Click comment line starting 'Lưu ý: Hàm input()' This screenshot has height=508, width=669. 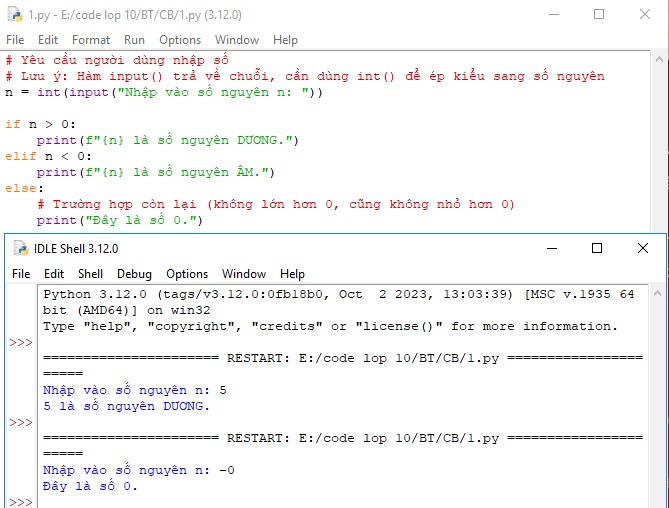point(305,76)
